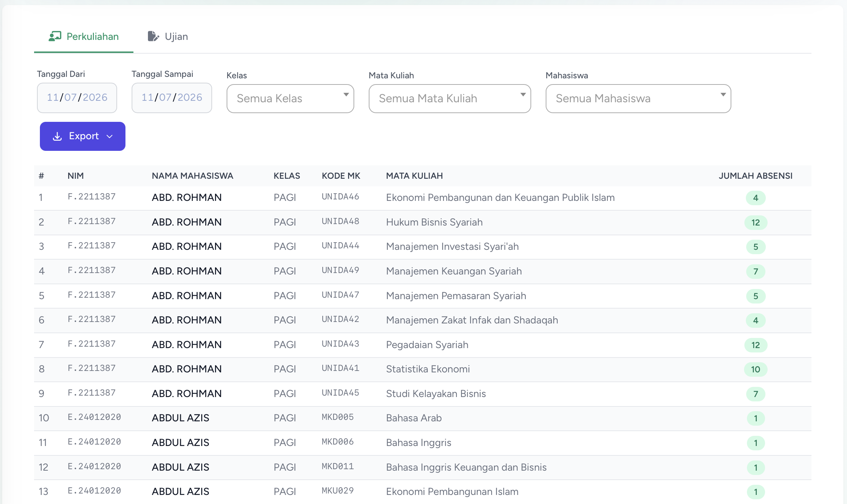The width and height of the screenshot is (847, 504).
Task: Click code UNIDA44
Action: (340, 246)
